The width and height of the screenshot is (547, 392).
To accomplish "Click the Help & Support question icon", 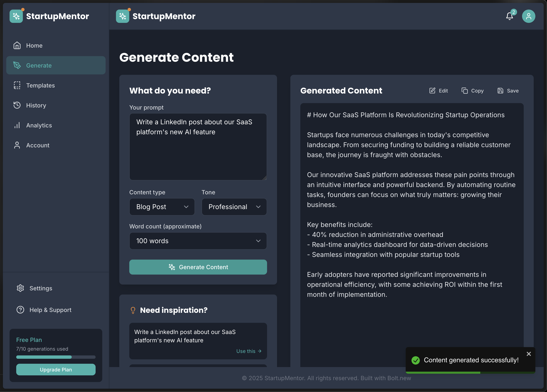I will point(20,309).
